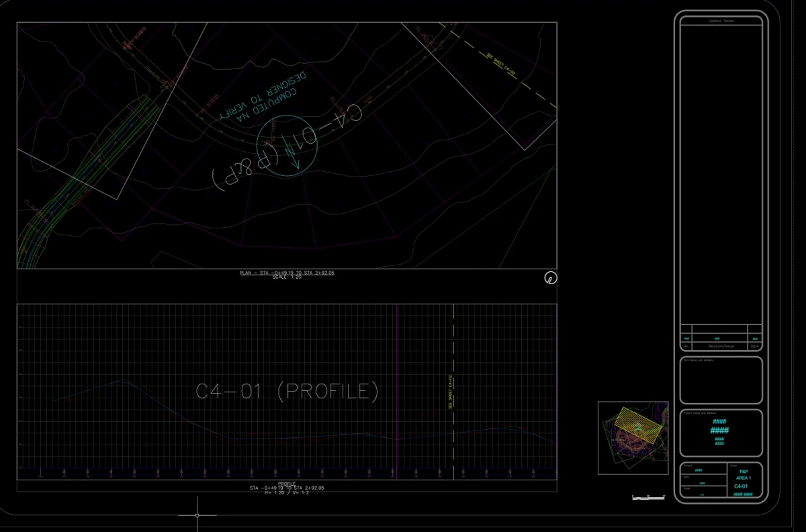Screen dimensions: 806x532
Task: Click the 'AREA 1' sheet text
Action: pos(744,478)
